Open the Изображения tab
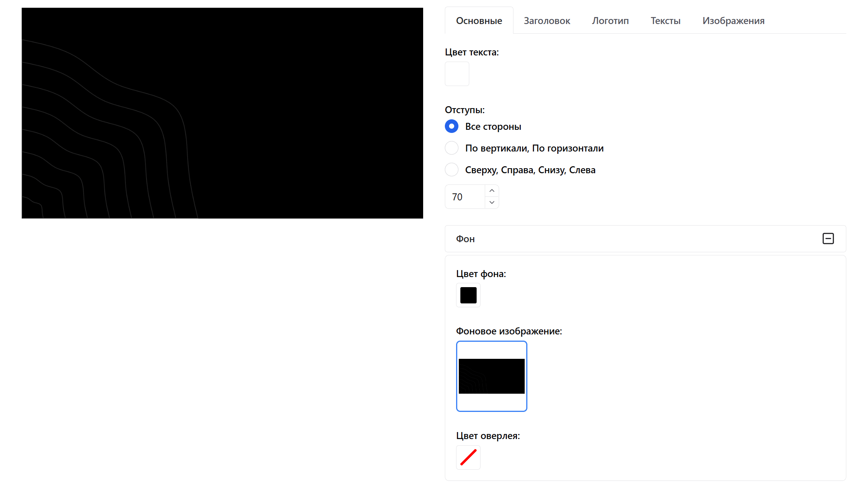The height and width of the screenshot is (496, 868). click(x=733, y=21)
